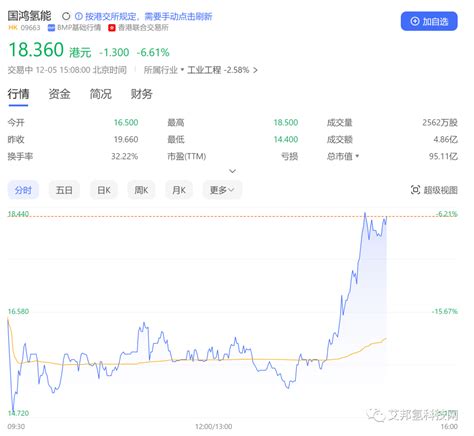Click the arrow after 工业工程 -2.58%
Viewport: 474px width, 436px height.
coord(255,70)
